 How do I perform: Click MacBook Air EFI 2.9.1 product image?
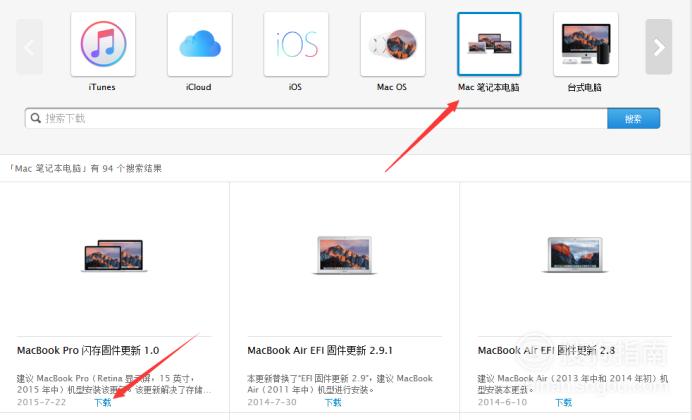pyautogui.click(x=344, y=255)
